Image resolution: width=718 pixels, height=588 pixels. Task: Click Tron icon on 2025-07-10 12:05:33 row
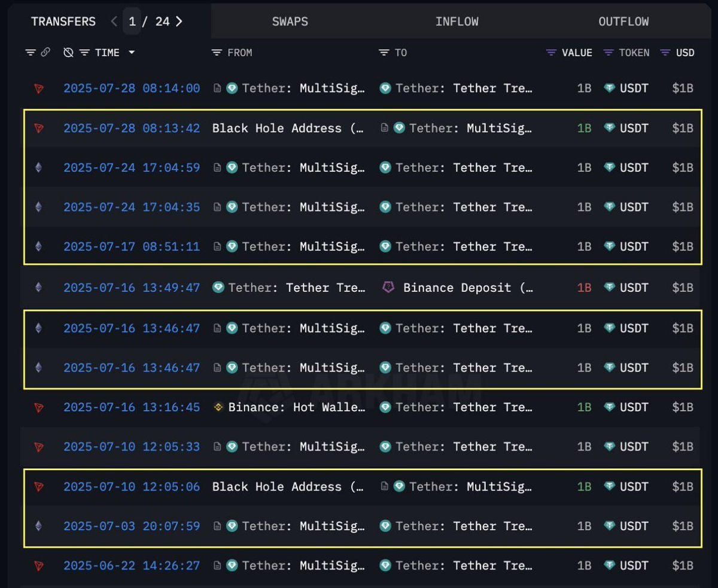tap(39, 447)
